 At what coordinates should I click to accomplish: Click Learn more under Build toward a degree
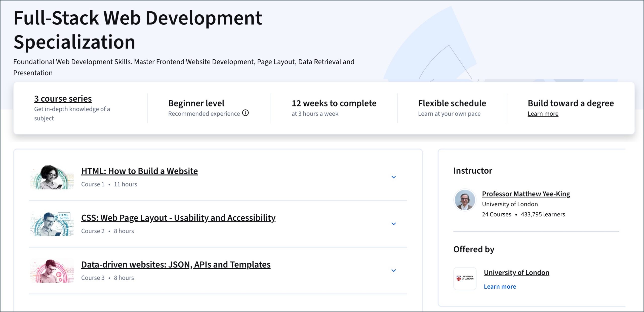543,114
